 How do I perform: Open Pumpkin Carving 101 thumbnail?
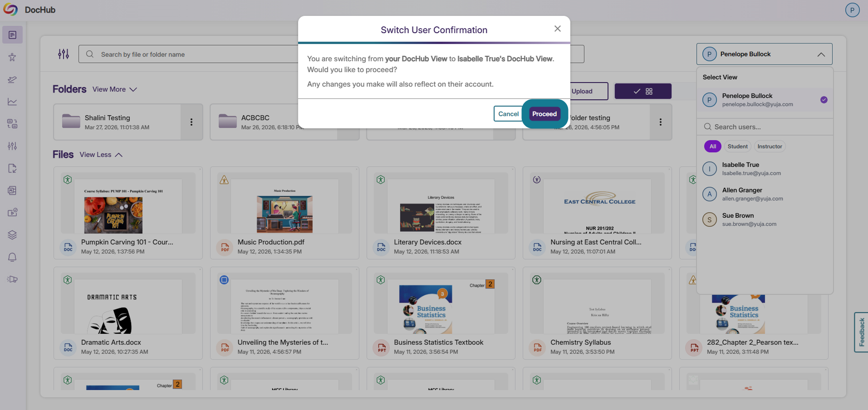[x=128, y=203]
